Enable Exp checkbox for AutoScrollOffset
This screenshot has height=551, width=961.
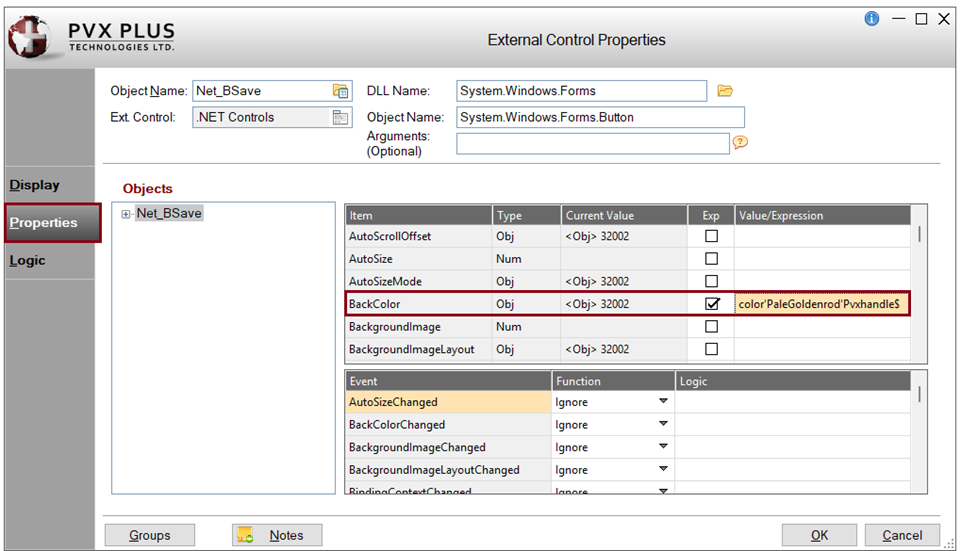711,237
